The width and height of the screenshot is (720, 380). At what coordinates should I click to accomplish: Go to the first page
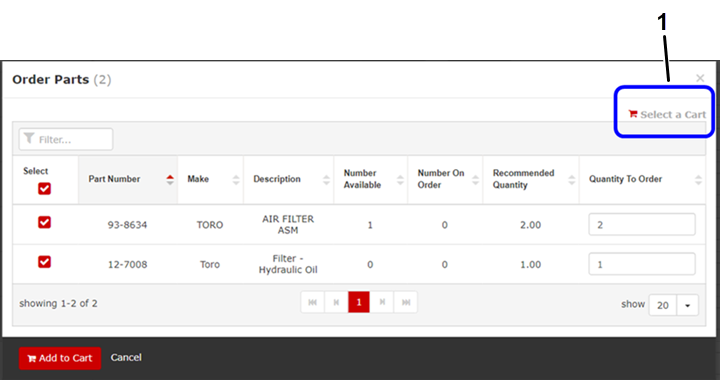[313, 302]
